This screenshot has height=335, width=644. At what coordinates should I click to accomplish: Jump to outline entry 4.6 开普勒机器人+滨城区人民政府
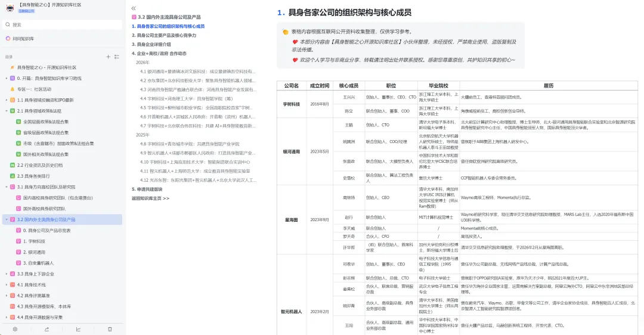pos(197,117)
